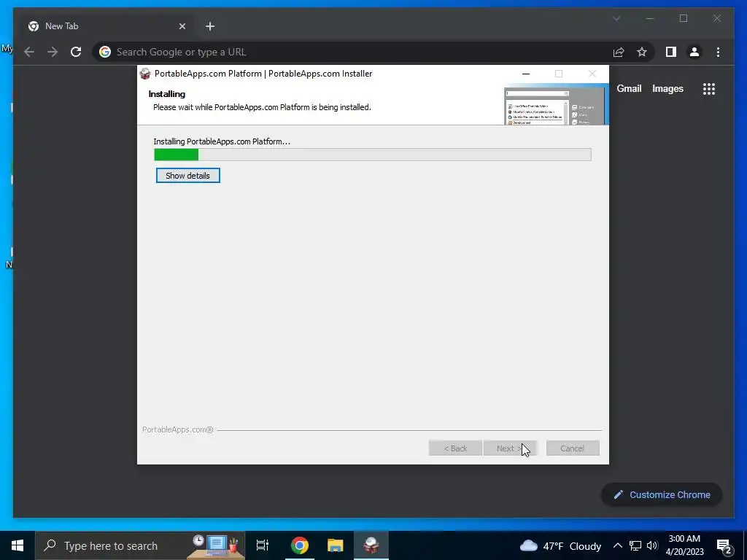This screenshot has width=747, height=560.
Task: Switch to Chrome on taskbar
Action: point(300,545)
